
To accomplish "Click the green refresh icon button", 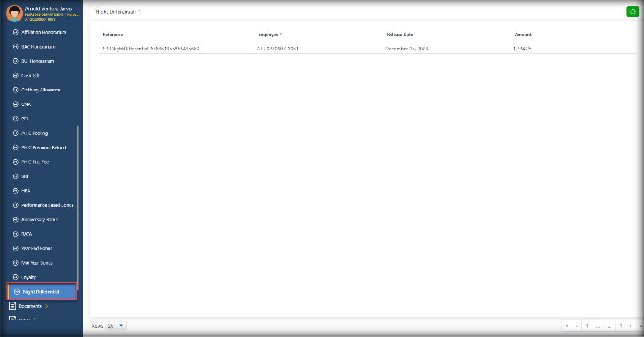I will (632, 12).
